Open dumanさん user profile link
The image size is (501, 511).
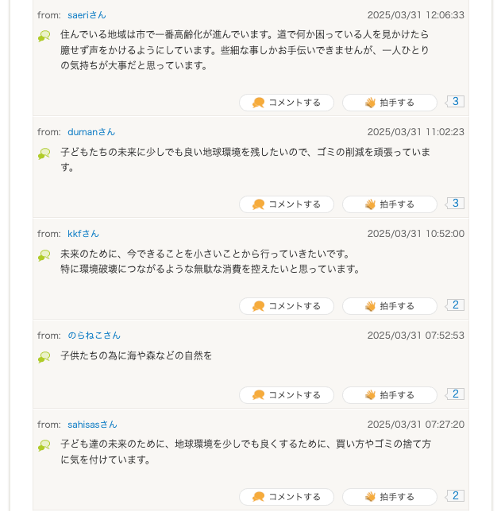point(91,132)
